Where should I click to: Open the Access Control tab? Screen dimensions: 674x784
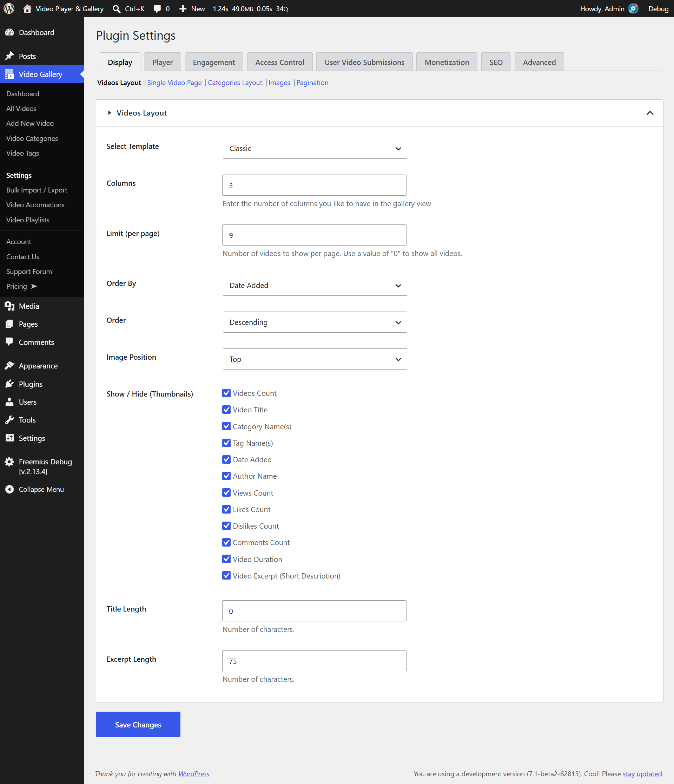pyautogui.click(x=279, y=62)
